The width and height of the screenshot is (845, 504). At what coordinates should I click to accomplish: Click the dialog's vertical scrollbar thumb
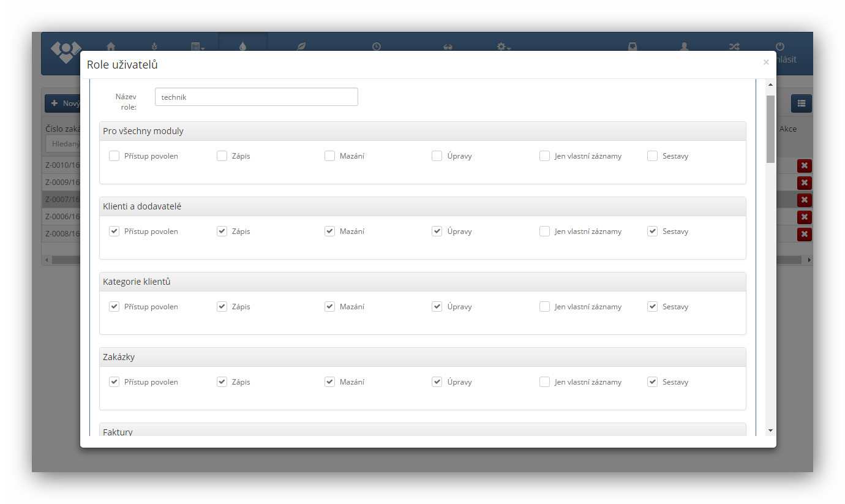(770, 129)
